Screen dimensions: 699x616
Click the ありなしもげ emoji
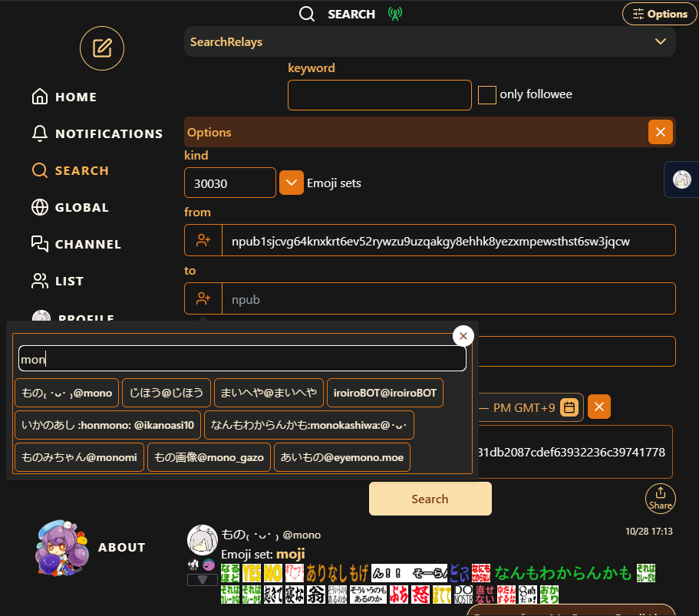coord(337,573)
